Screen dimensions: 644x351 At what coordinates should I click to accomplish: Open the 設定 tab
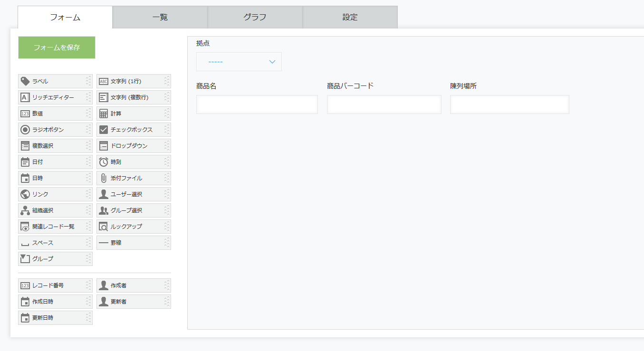coord(350,18)
